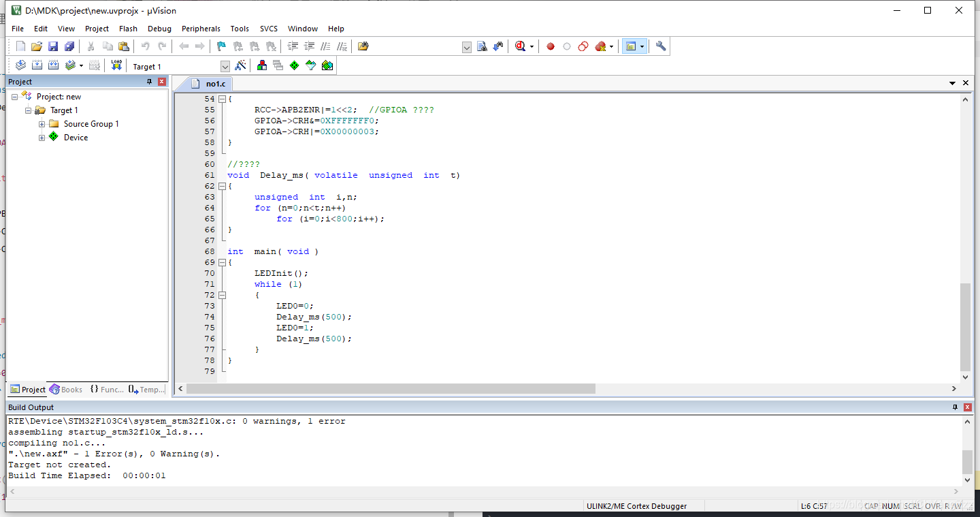Open the File menu
Image resolution: width=980 pixels, height=517 pixels.
[18, 29]
